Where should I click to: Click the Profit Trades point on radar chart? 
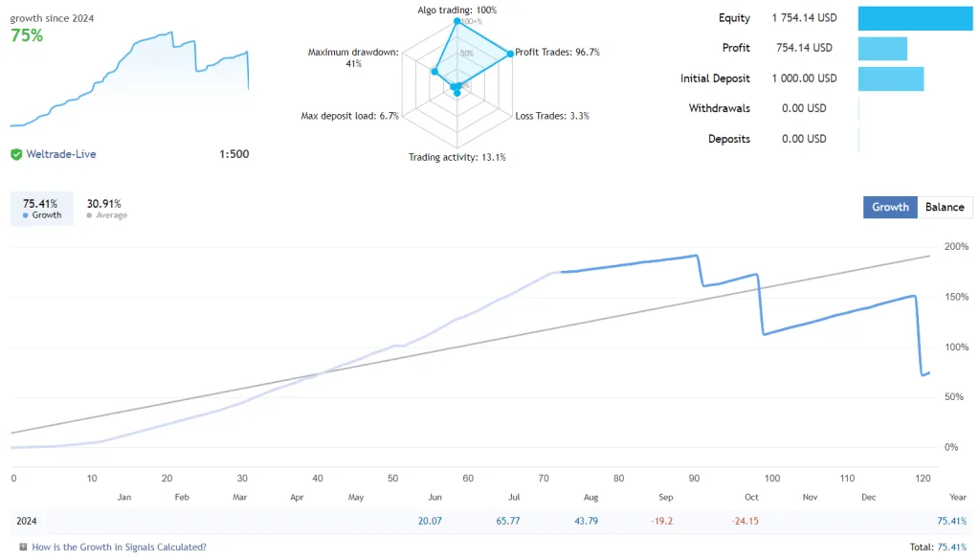tap(509, 53)
